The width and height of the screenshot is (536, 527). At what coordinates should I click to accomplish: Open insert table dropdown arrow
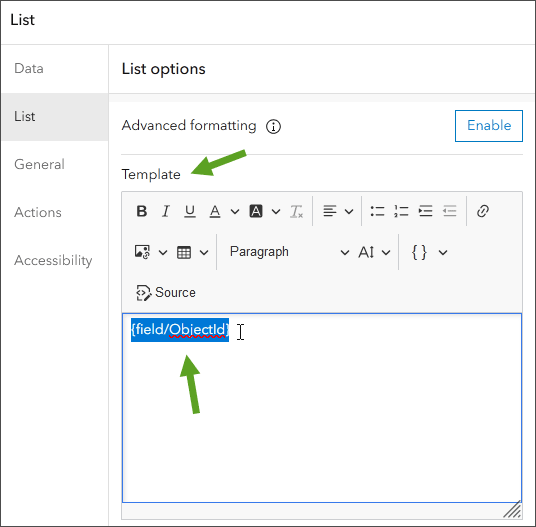[x=204, y=253]
